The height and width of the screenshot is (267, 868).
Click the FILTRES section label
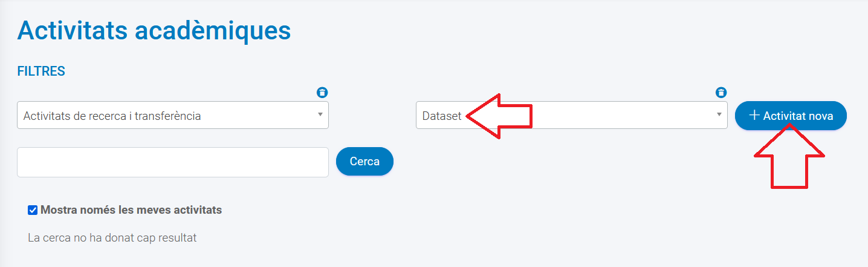tap(41, 71)
